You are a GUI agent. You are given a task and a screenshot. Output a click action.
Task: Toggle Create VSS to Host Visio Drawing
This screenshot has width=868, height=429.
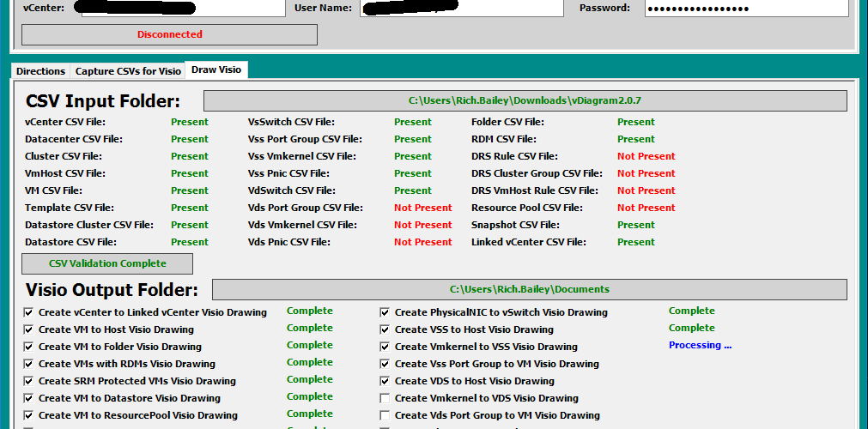(385, 329)
